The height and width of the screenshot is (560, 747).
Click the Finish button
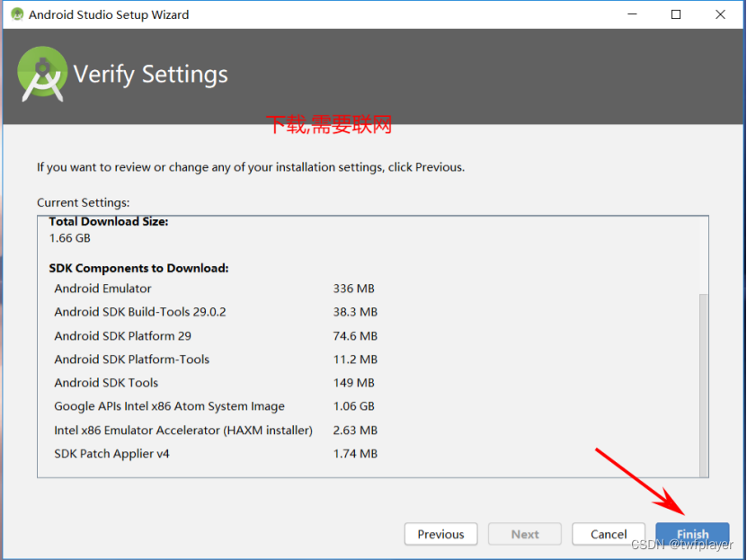coord(692,534)
